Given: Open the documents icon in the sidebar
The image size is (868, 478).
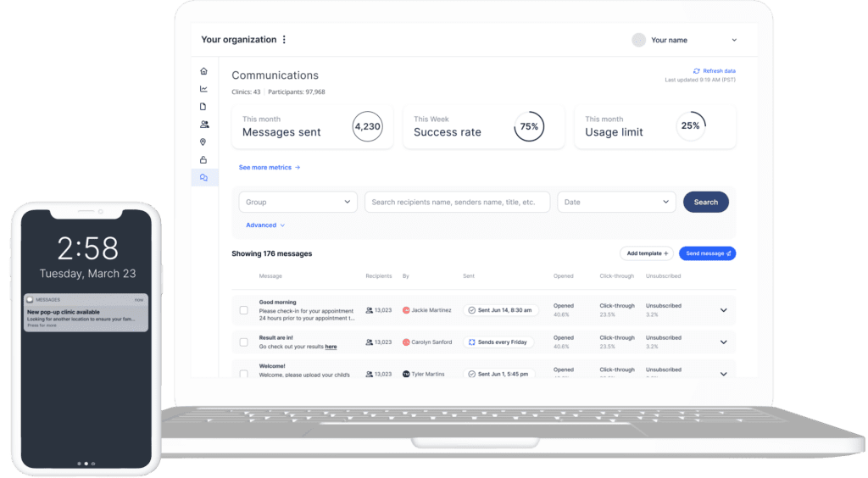Looking at the screenshot, I should (x=203, y=106).
